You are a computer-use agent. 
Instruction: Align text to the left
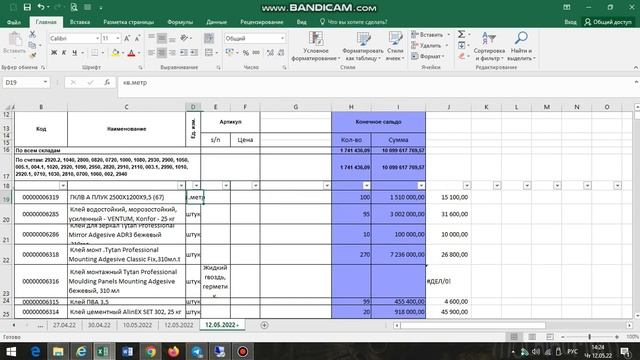pos(151,53)
